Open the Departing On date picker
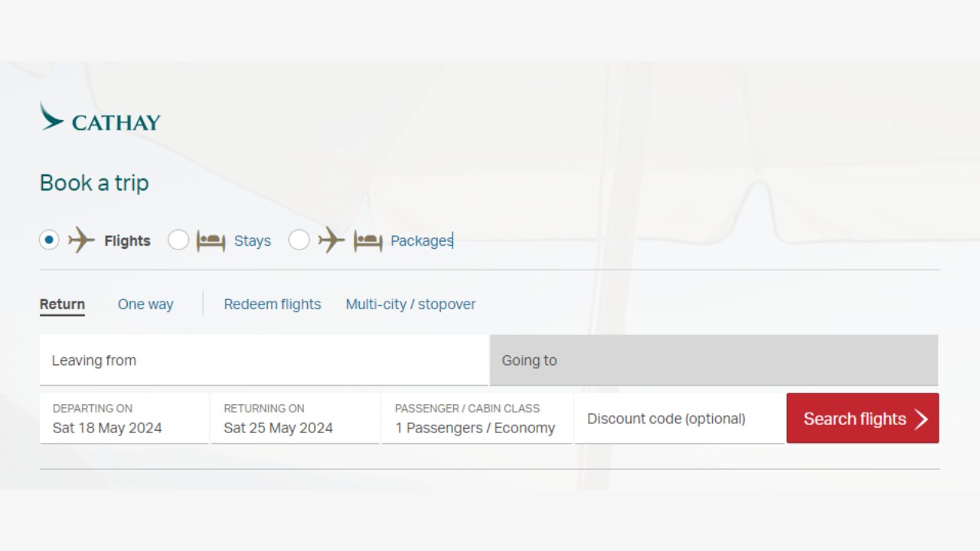Image resolution: width=980 pixels, height=551 pixels. point(123,418)
